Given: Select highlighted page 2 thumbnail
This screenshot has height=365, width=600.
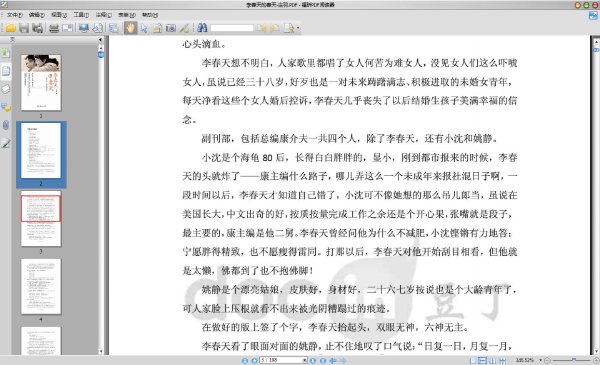Looking at the screenshot, I should 41,150.
